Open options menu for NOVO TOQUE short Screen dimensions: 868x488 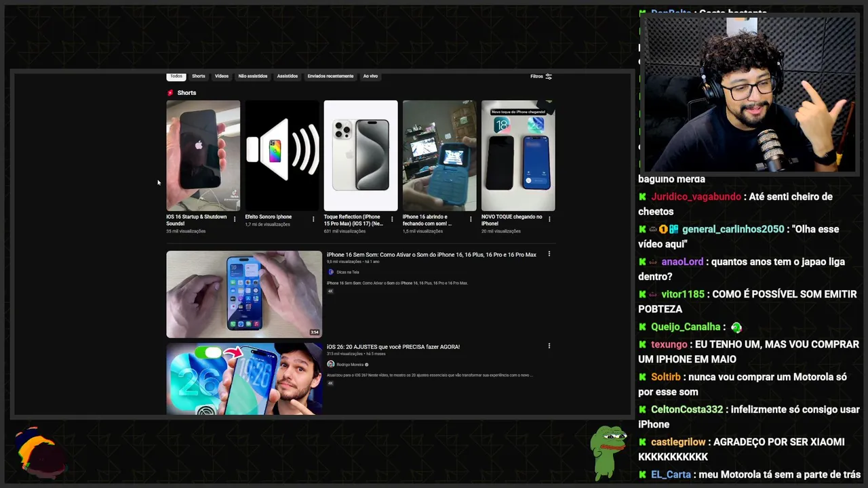point(549,219)
